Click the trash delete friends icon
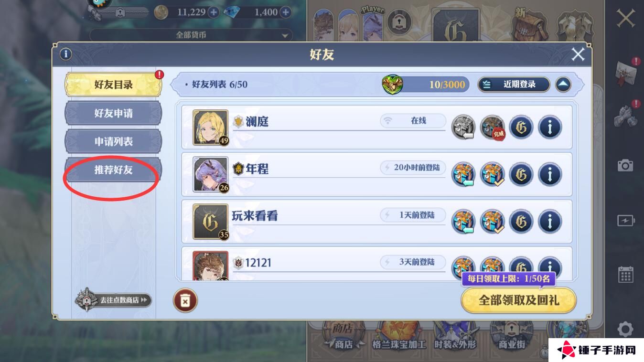Screen dimensions: 644x362 click(185, 300)
